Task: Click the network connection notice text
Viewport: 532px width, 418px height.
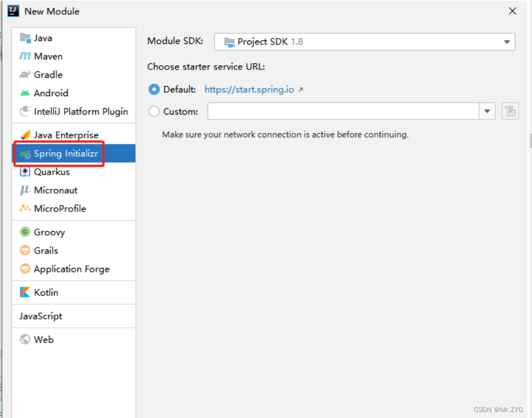Action: [285, 134]
